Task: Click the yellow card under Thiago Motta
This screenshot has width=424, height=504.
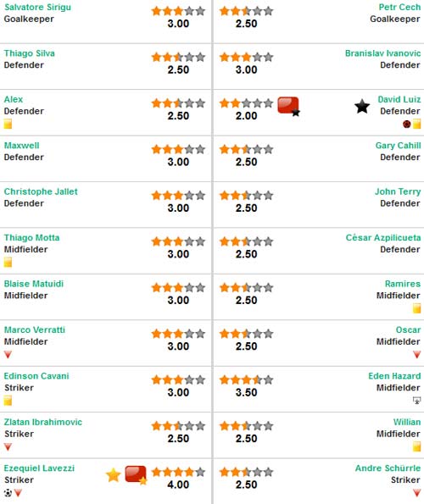Action: tap(8, 262)
